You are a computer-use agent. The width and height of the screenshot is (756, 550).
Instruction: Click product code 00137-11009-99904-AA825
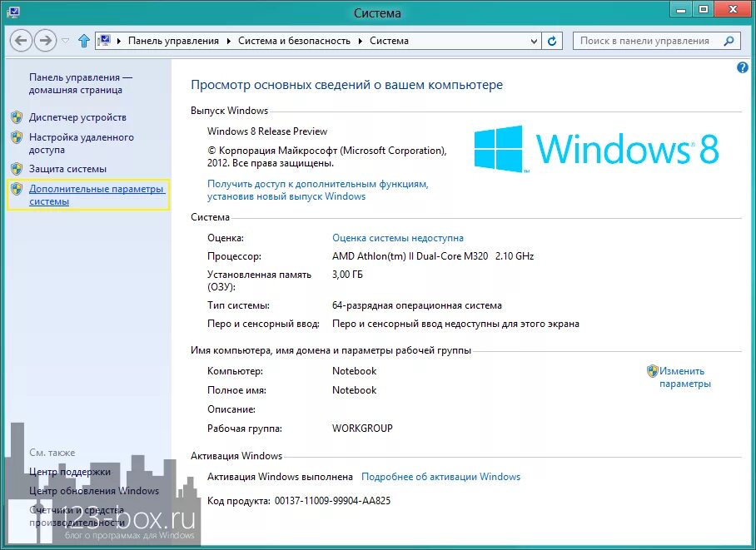coord(333,501)
